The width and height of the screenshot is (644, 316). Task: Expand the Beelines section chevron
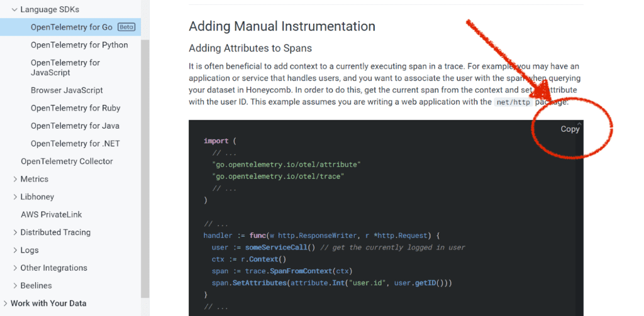click(x=15, y=285)
